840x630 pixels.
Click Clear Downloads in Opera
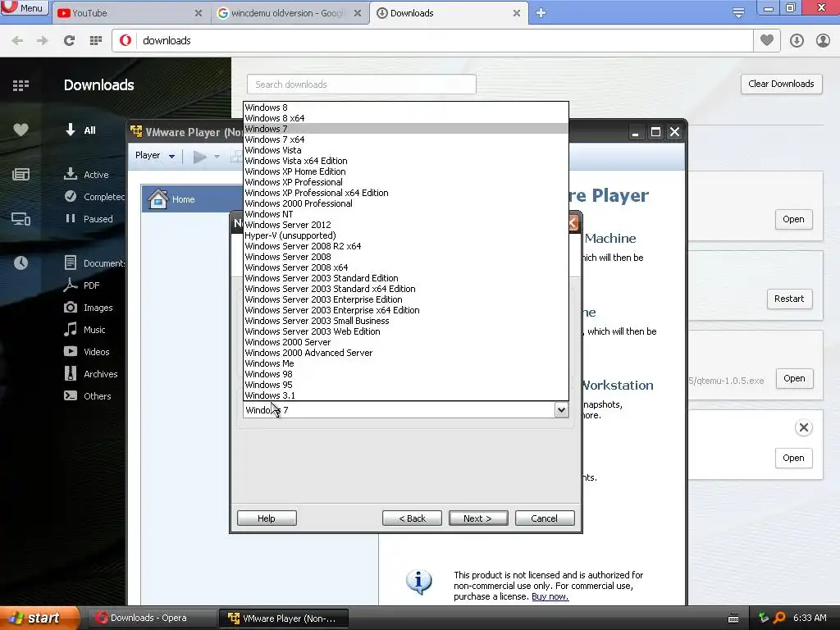click(781, 84)
